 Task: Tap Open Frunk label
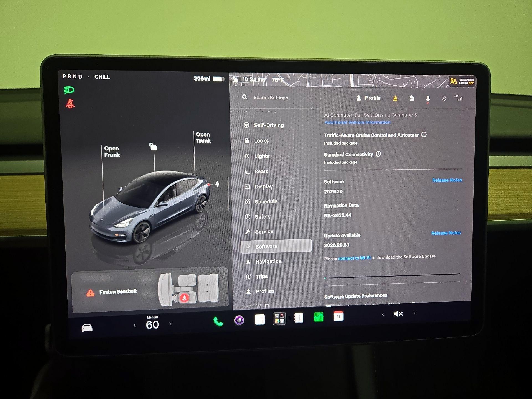[x=112, y=152]
